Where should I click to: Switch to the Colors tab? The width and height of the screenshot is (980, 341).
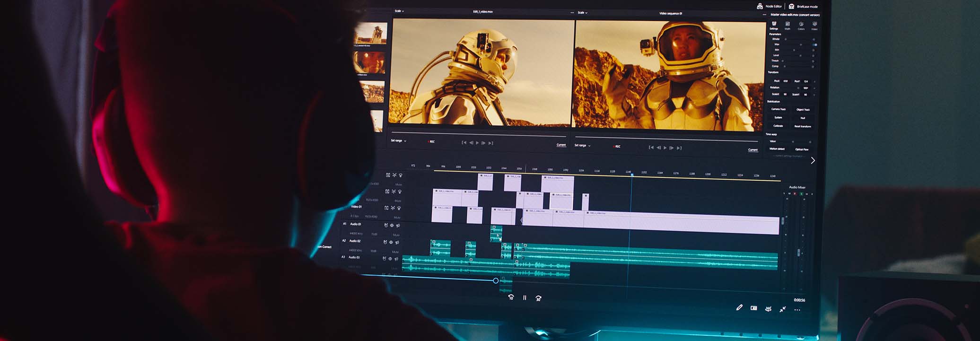click(801, 26)
